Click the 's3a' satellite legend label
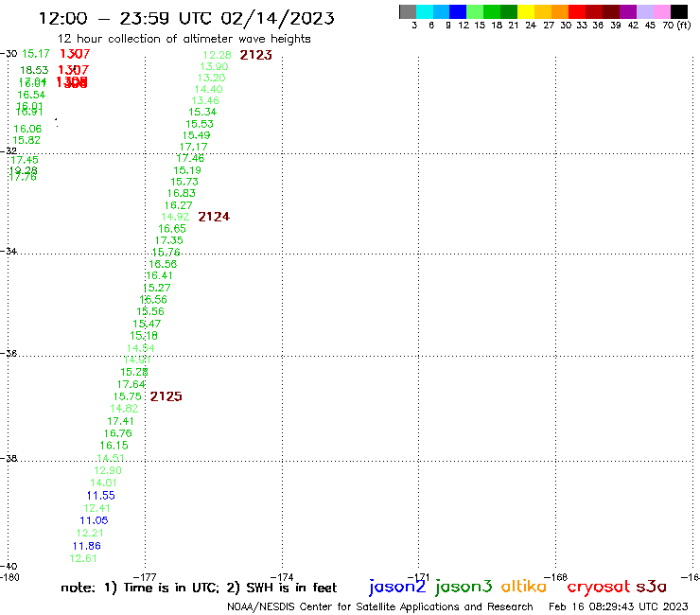This screenshot has width=700, height=615. click(652, 587)
